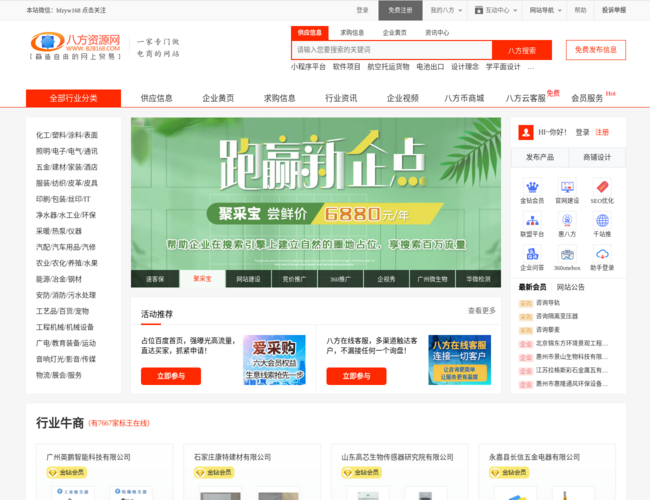Select the 企业黄页 search tab

click(x=395, y=33)
